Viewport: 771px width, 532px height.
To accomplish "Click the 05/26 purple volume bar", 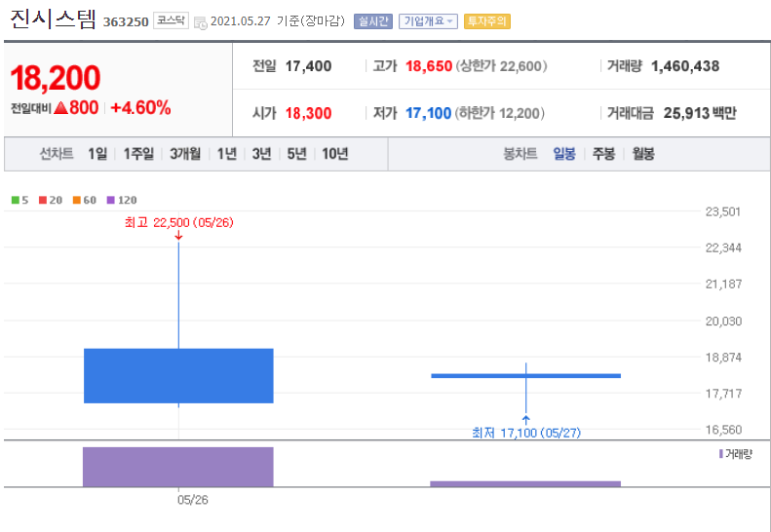I will pos(178,467).
